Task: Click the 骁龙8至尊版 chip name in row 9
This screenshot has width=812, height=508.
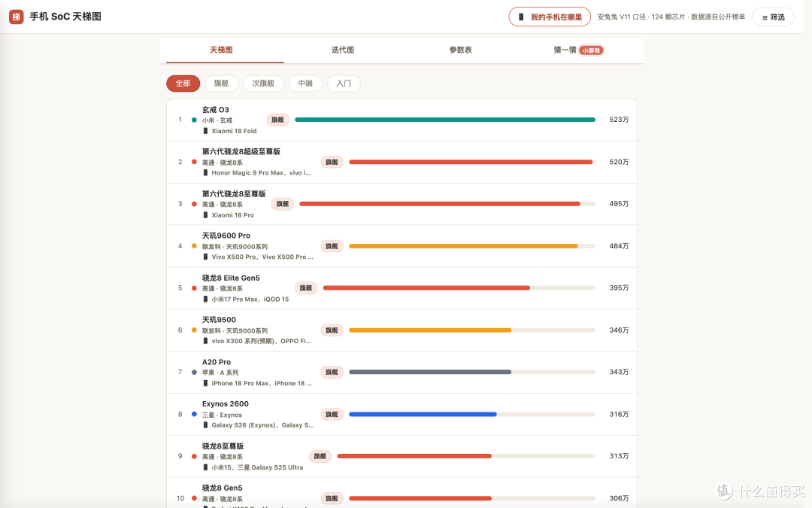Action: pos(223,446)
